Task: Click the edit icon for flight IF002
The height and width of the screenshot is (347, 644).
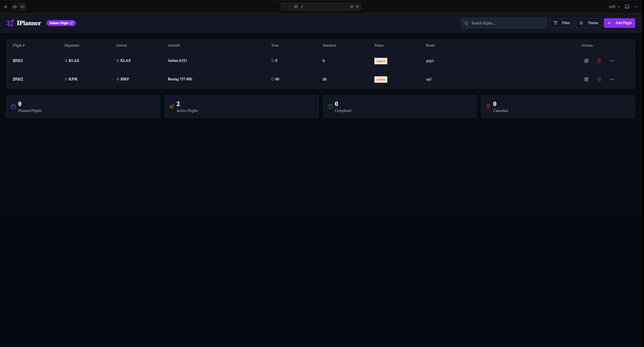Action: point(586,79)
